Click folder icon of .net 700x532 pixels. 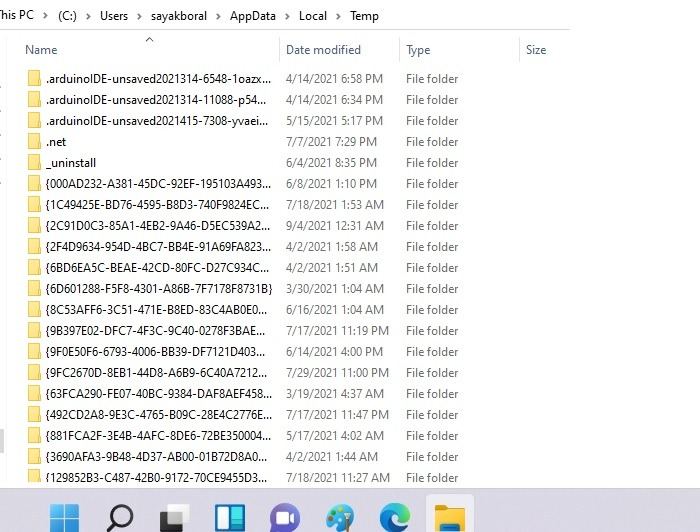pyautogui.click(x=34, y=141)
